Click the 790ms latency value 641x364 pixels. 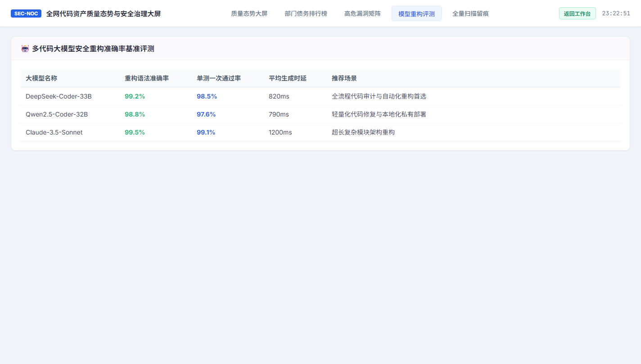click(279, 114)
